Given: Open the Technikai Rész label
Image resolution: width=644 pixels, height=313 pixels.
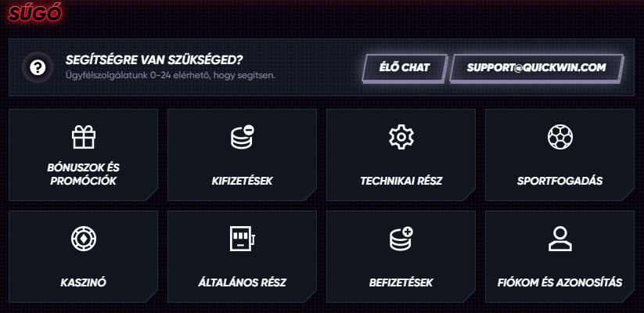Looking at the screenshot, I should click(x=401, y=182).
